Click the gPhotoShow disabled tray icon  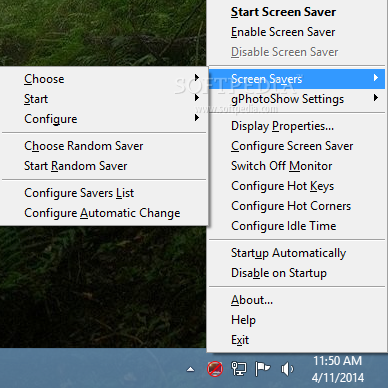215,369
